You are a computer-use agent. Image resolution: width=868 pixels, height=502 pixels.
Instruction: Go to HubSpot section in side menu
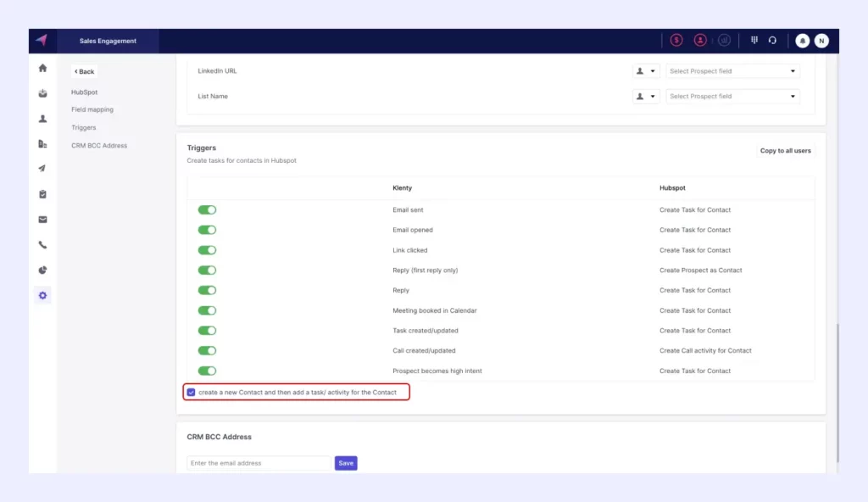point(84,92)
